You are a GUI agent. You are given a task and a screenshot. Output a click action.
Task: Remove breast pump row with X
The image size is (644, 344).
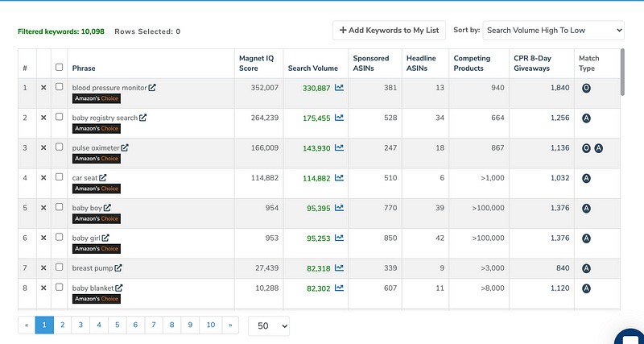[x=43, y=268]
